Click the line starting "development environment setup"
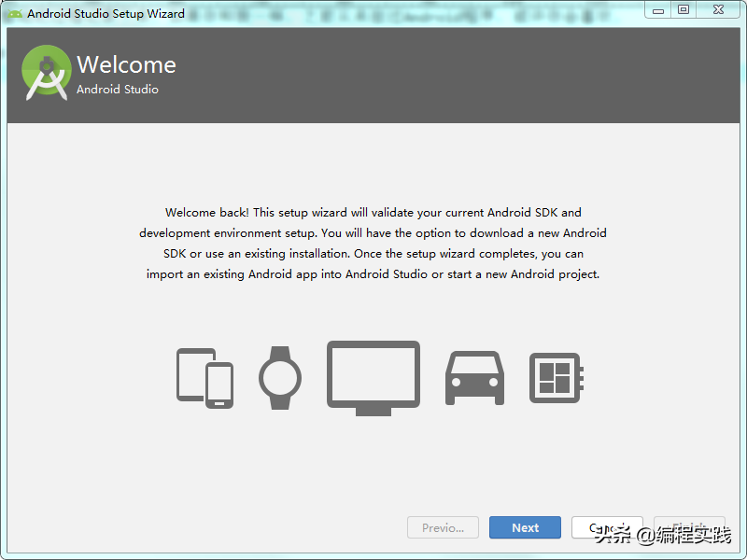 tap(373, 232)
